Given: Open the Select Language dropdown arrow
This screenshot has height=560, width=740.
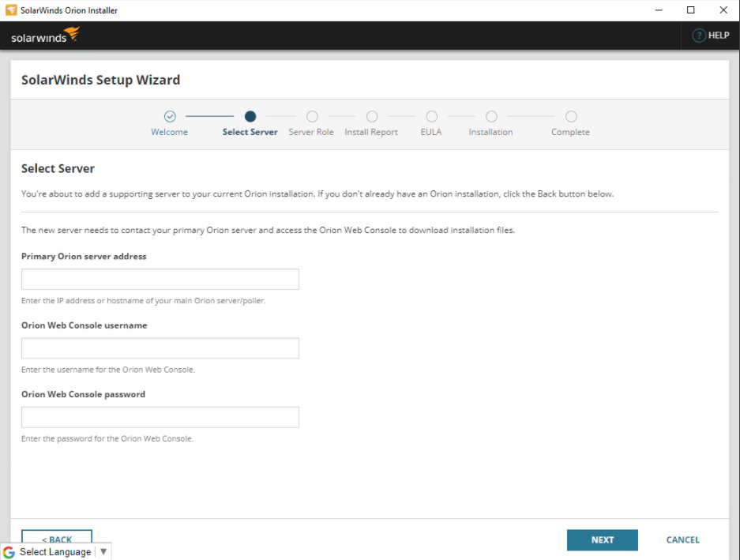Looking at the screenshot, I should [103, 551].
